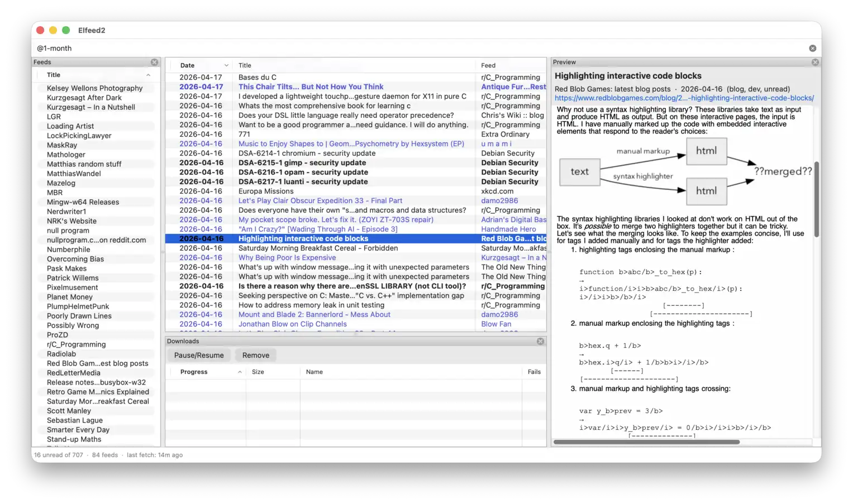Sort downloads by the Fails column header

click(x=533, y=372)
